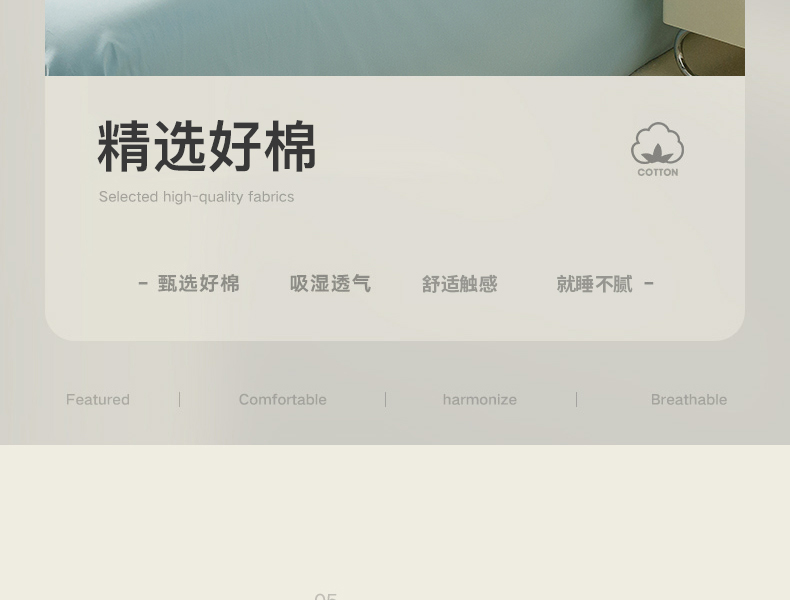Click the 就睡不腻 feature text
Image resolution: width=790 pixels, height=600 pixels.
click(x=595, y=284)
